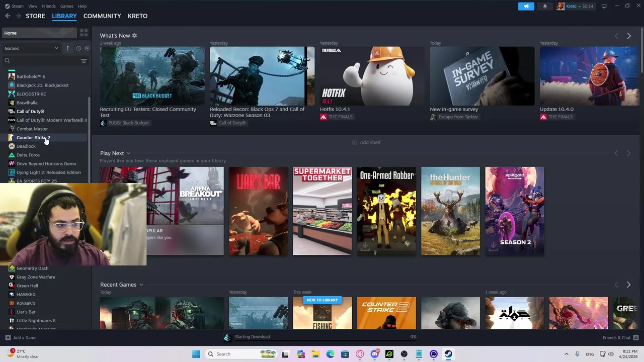Click the Delta Force icon in sidebar

(12, 155)
